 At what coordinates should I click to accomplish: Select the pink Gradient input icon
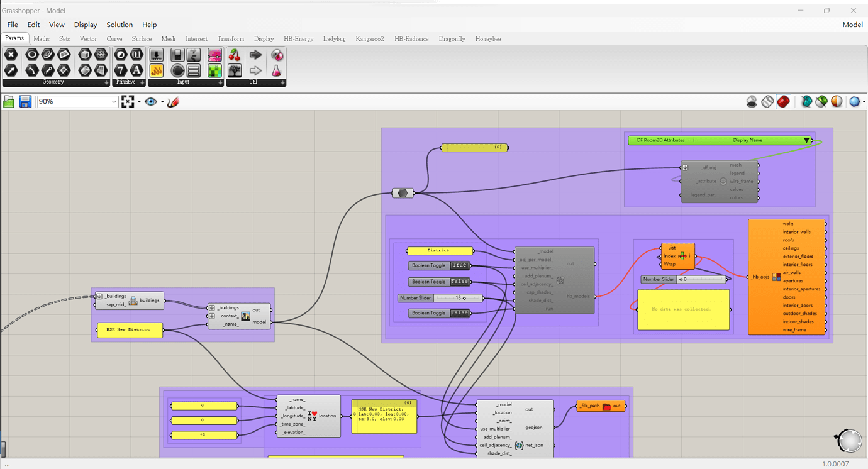tap(215, 55)
